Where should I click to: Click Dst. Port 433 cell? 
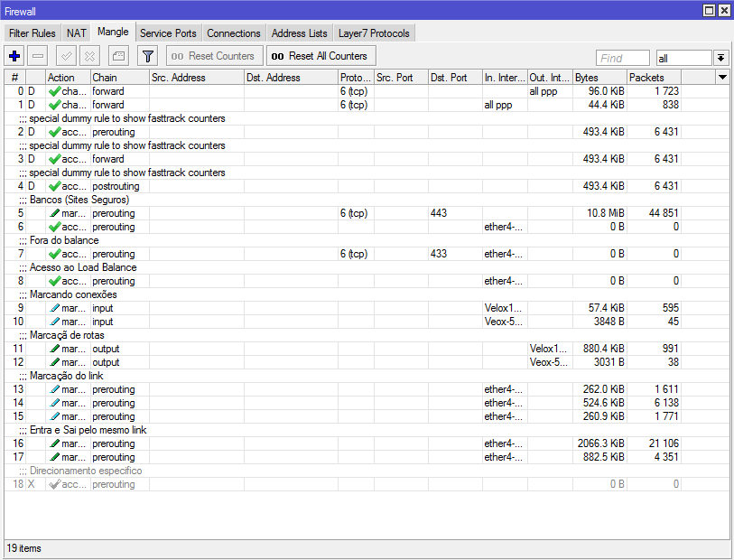click(455, 254)
